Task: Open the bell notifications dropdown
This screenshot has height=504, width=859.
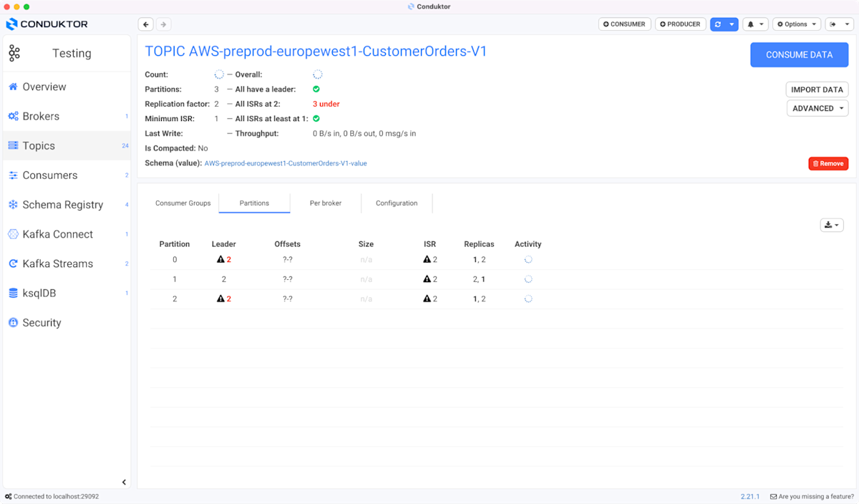Action: [755, 24]
